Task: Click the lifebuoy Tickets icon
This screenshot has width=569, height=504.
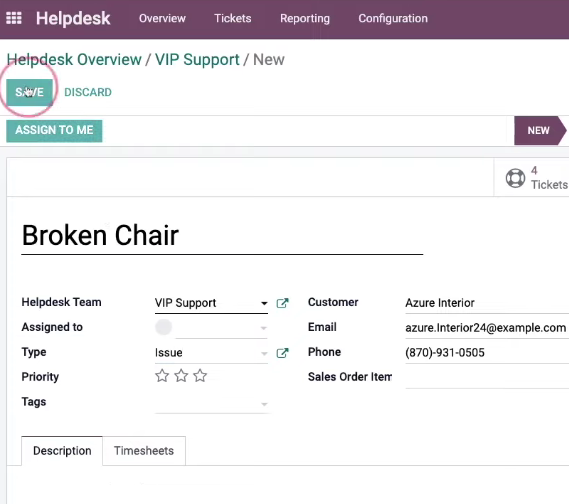Action: click(x=515, y=178)
